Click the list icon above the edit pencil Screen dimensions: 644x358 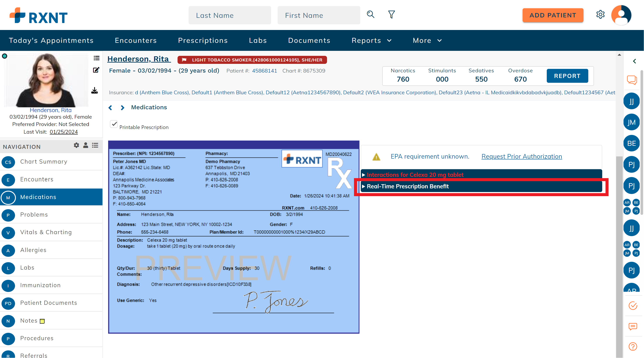pyautogui.click(x=97, y=58)
